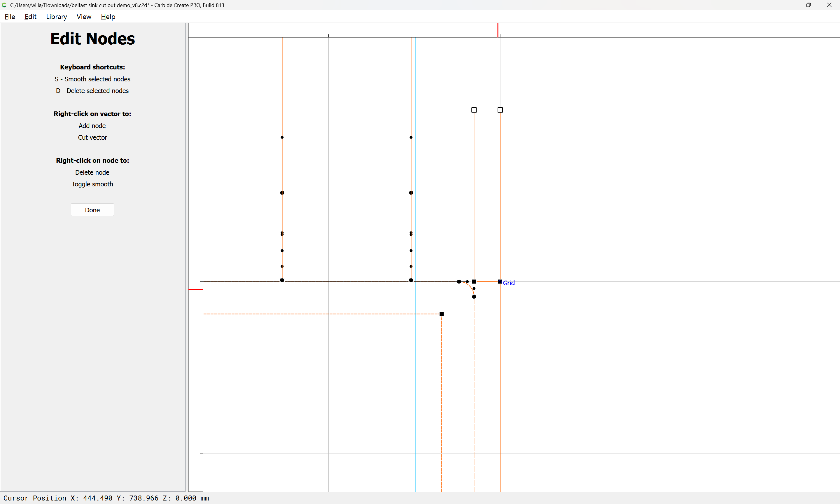Click 'Right-click on vector to:' heading
Viewport: 840px width, 504px height.
(92, 114)
